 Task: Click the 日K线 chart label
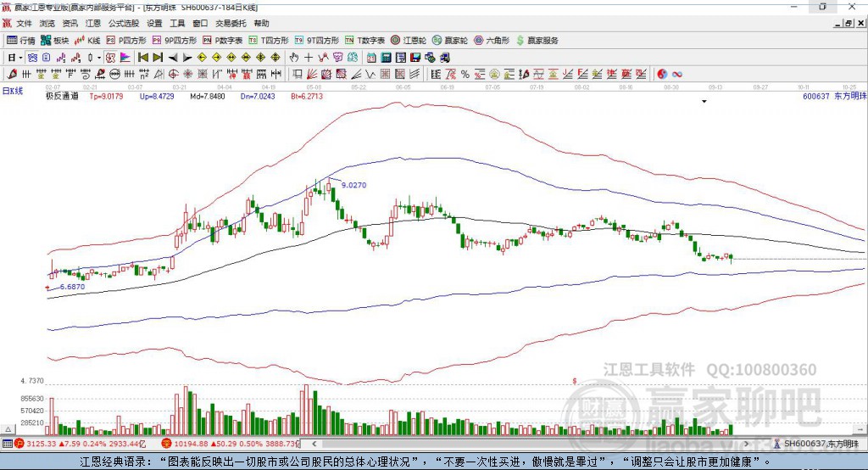(x=13, y=91)
